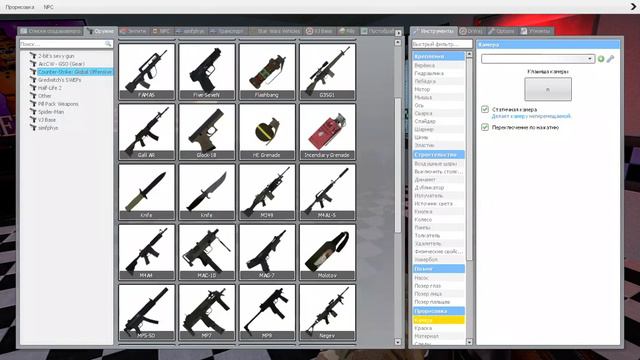This screenshot has height=360, width=640.
Task: Pick the MAC-10 submachine gun icon
Action: pos(207,252)
